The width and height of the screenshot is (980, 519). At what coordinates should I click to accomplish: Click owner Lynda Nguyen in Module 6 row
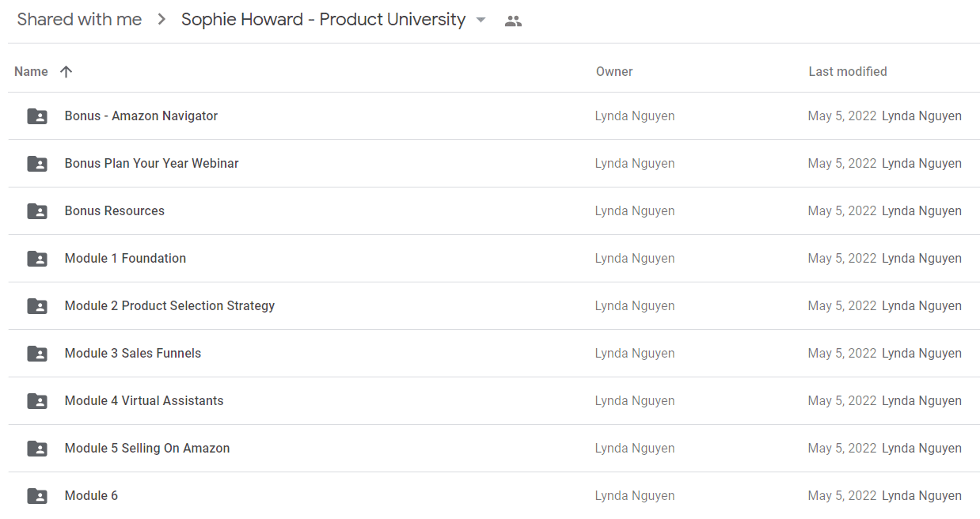click(635, 496)
